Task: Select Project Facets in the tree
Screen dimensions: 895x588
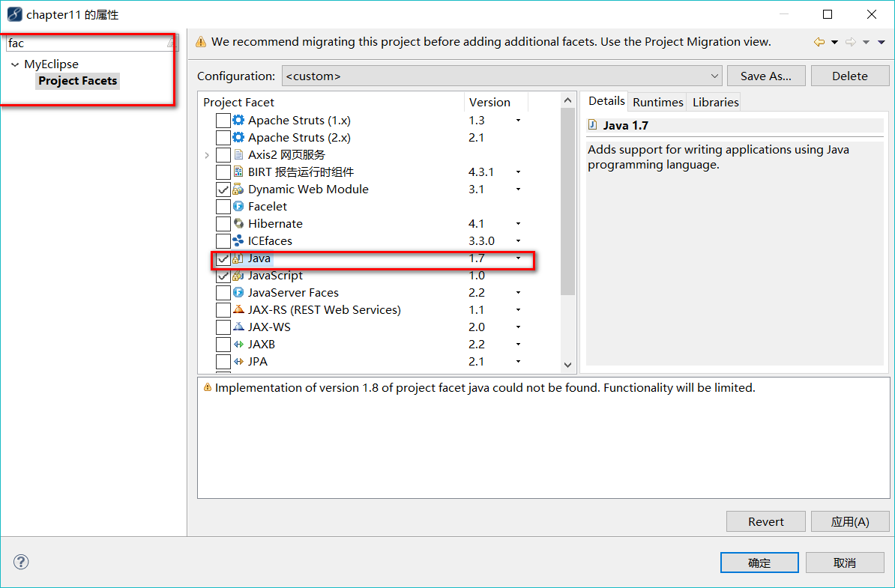Action: pos(78,81)
